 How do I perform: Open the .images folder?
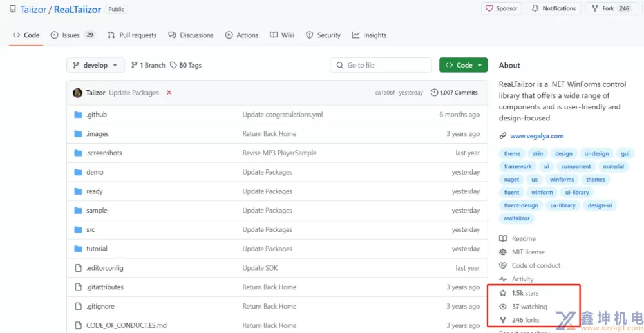(97, 134)
